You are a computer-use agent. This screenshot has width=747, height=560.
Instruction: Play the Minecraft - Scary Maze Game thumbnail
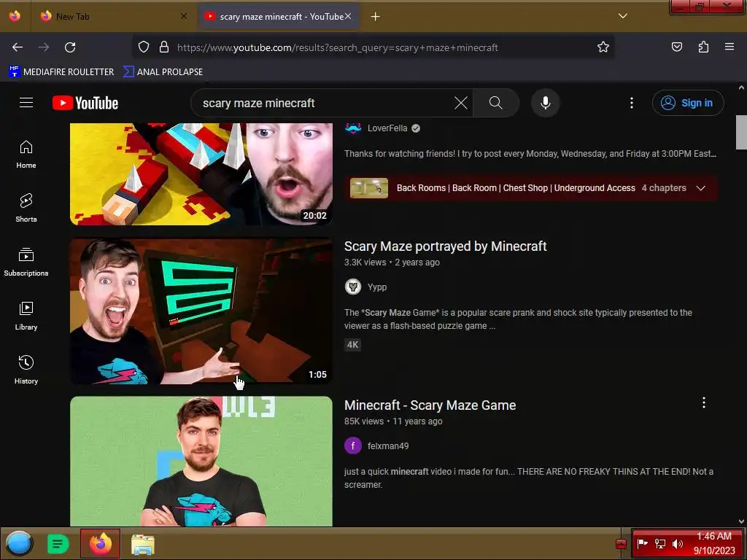pos(201,461)
